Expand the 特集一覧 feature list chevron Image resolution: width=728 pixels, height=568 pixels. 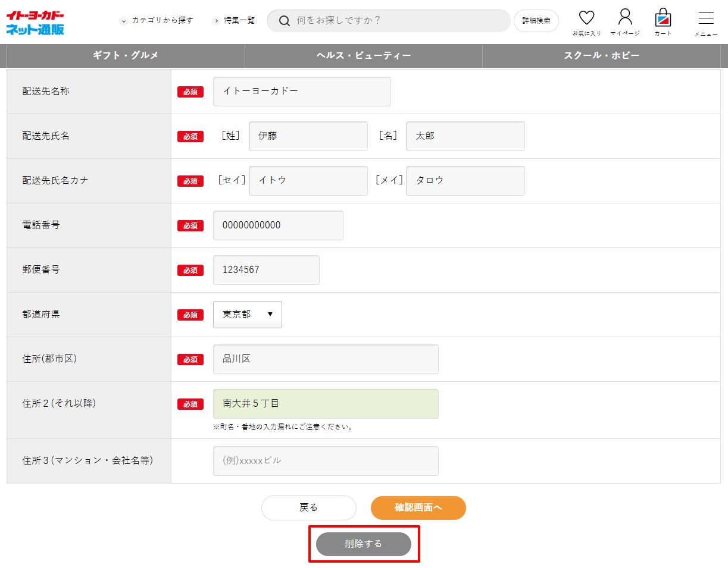click(x=216, y=21)
